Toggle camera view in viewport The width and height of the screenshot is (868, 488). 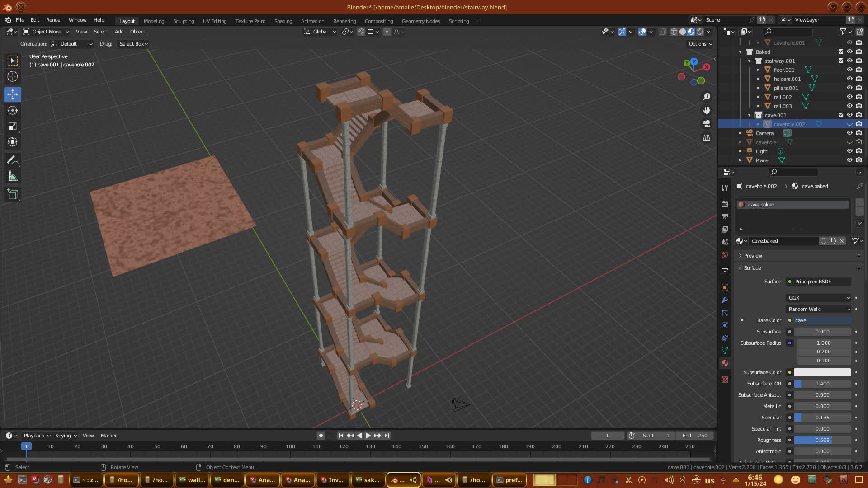tap(707, 124)
